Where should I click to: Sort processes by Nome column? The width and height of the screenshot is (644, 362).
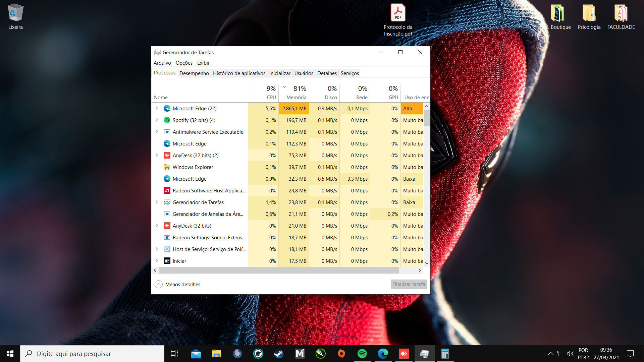[200, 93]
